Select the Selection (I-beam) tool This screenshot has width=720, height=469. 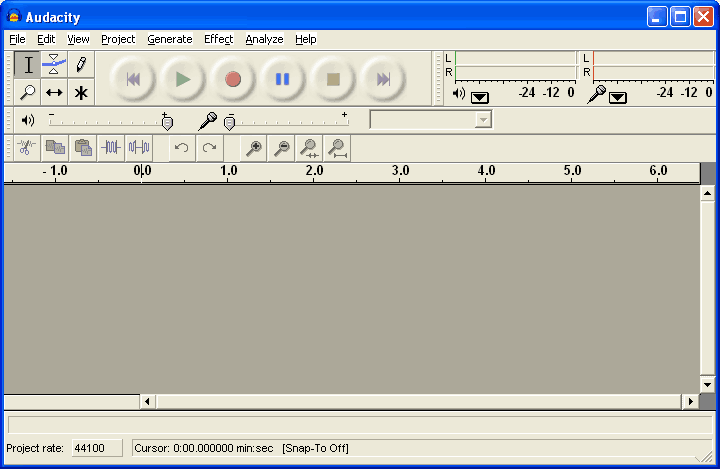click(28, 65)
